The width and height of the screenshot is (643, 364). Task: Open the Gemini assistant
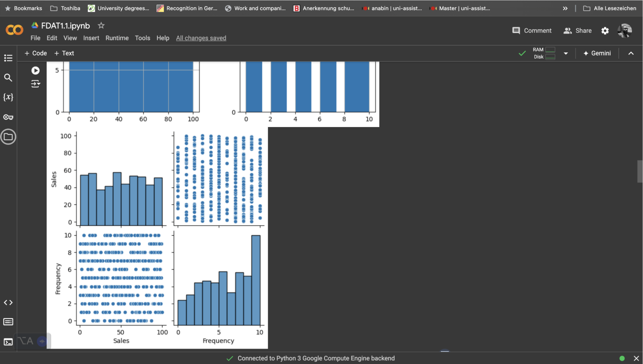click(597, 53)
